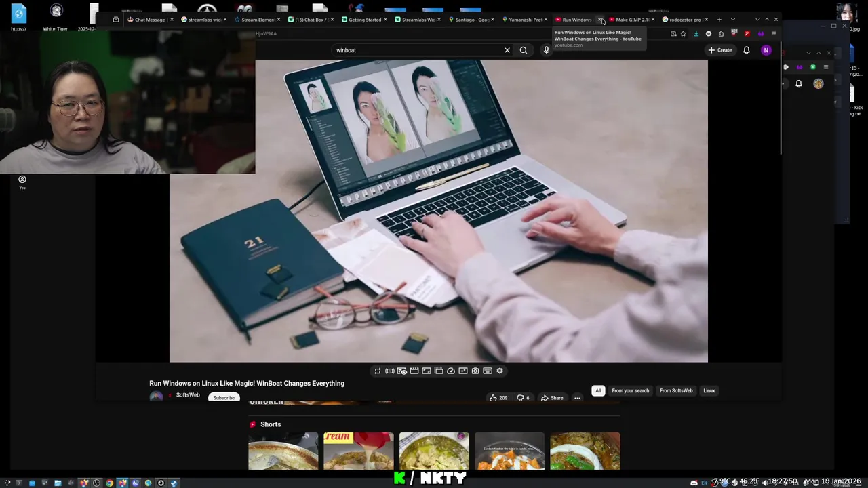Screen dimensions: 868x488
Task: Click the video title text
Action: 247,383
